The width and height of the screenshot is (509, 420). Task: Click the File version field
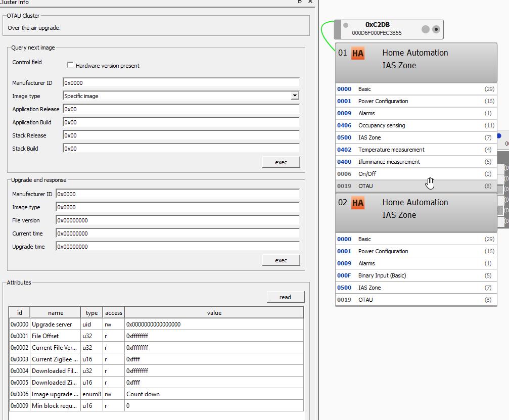(x=177, y=220)
